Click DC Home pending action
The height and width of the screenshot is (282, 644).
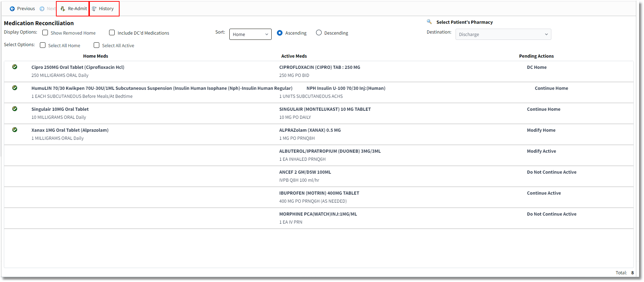coord(537,67)
